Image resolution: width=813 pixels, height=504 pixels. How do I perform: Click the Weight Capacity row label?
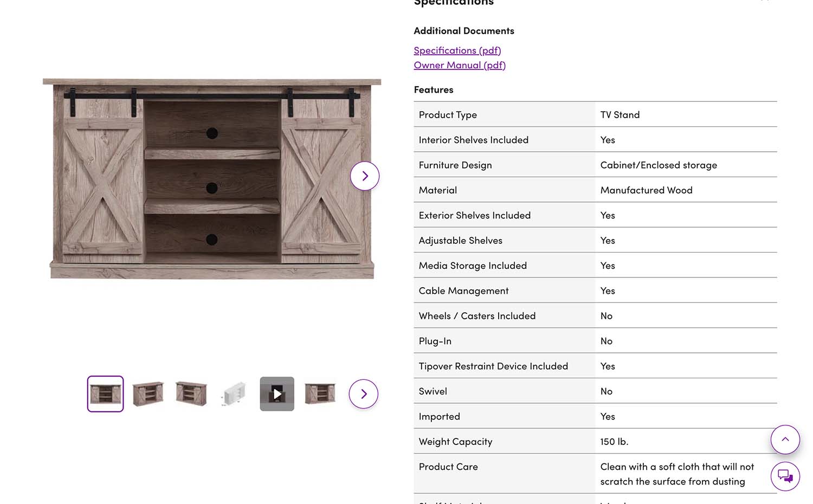coord(455,442)
